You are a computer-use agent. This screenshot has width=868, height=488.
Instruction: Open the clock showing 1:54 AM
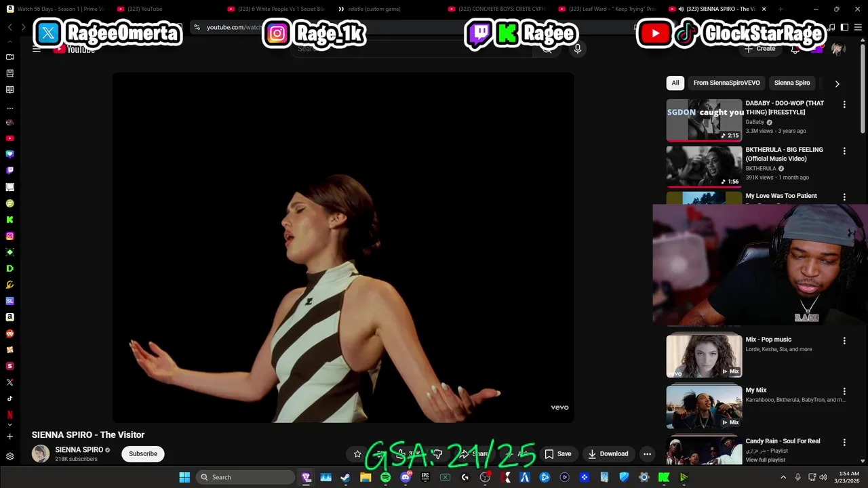(x=848, y=477)
